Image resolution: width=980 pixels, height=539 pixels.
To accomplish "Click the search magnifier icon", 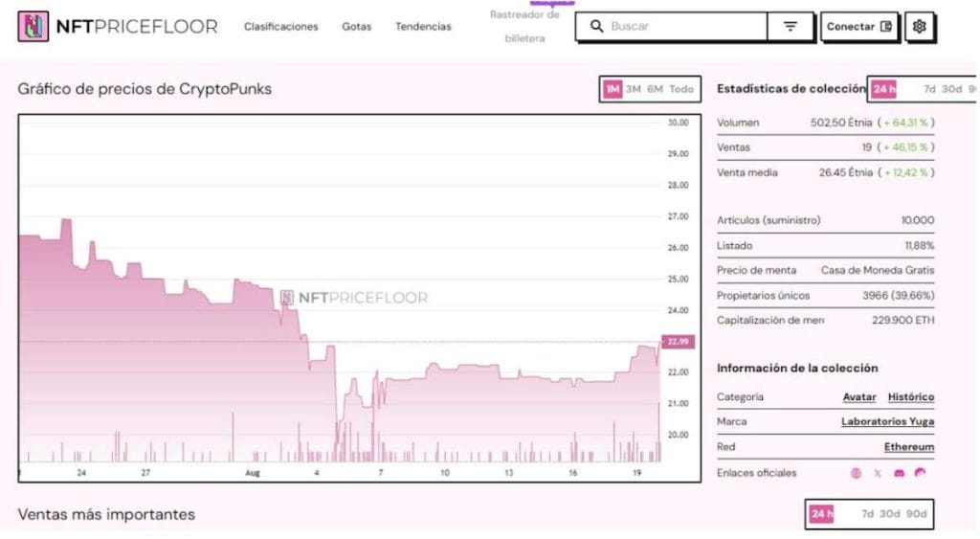I will (x=597, y=26).
